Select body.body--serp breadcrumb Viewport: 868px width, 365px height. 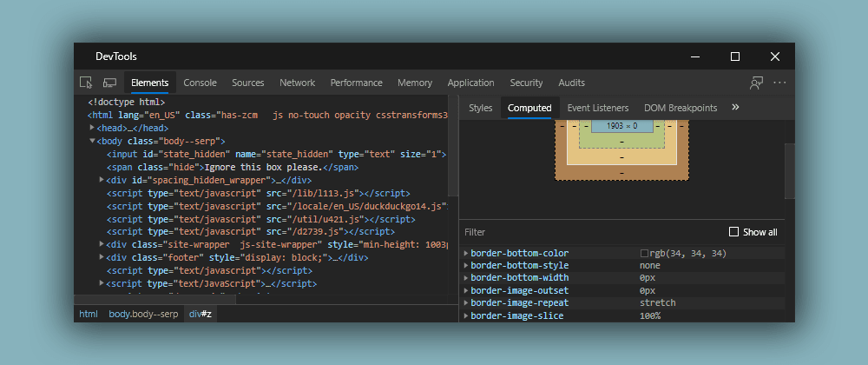click(143, 314)
